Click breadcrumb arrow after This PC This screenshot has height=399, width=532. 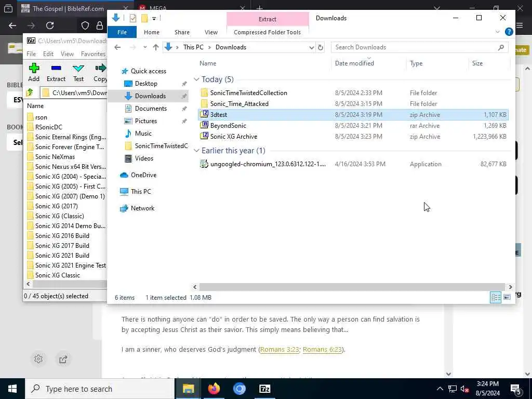click(209, 47)
